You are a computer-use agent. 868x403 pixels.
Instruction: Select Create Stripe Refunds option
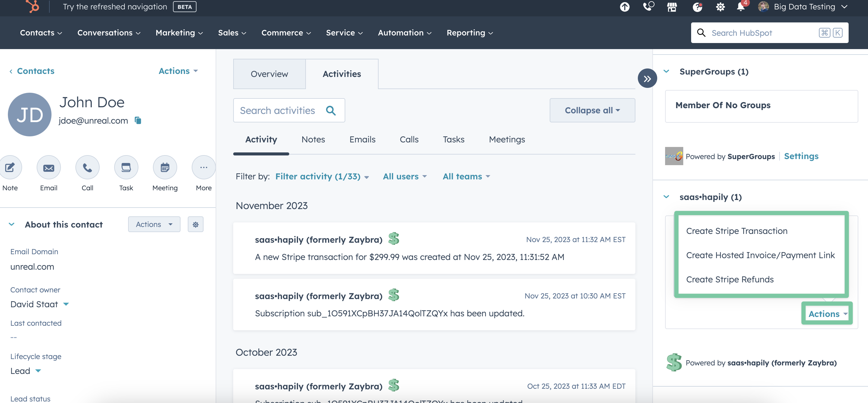(x=730, y=279)
